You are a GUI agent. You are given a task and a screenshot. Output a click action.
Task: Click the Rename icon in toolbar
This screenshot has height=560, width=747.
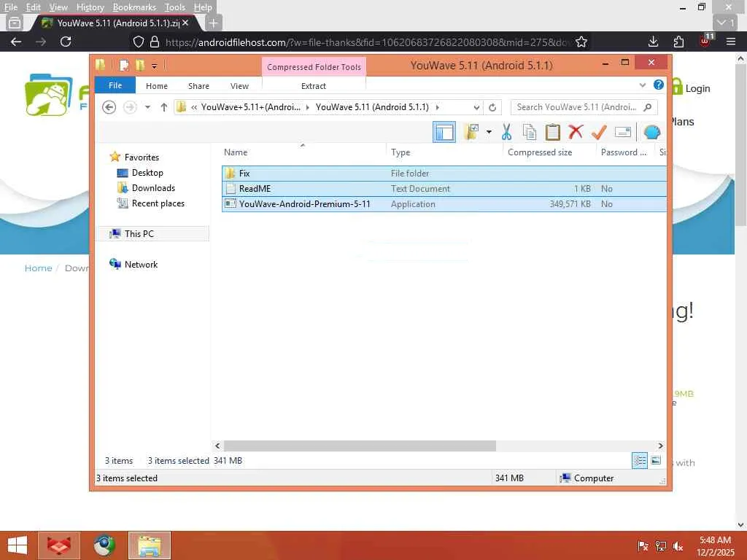(623, 132)
